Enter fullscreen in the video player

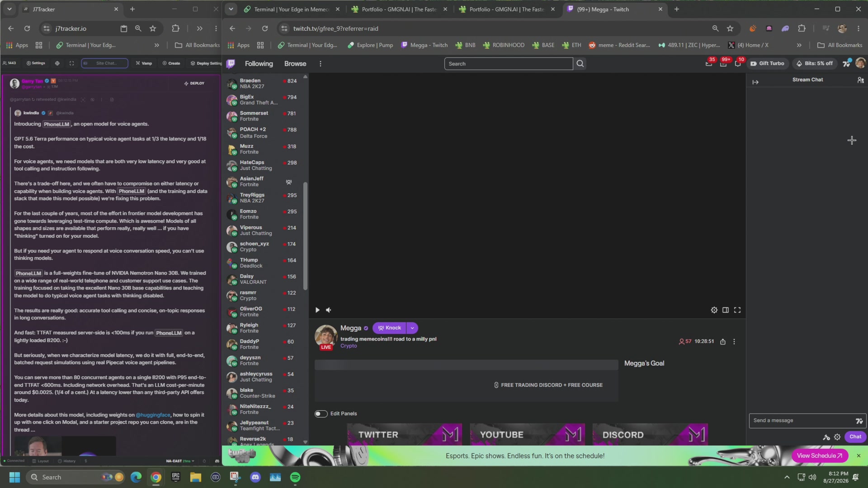click(737, 310)
